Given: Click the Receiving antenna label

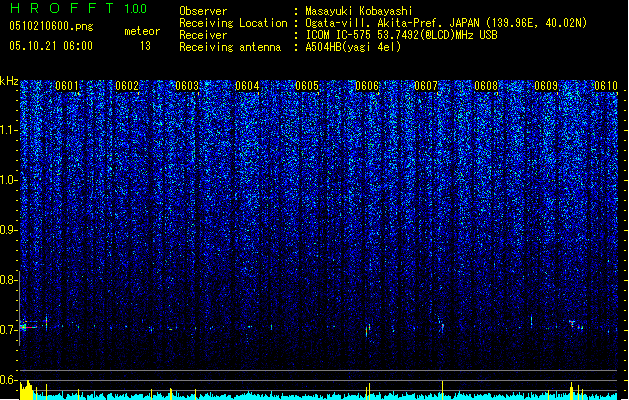Looking at the screenshot, I should [230, 47].
